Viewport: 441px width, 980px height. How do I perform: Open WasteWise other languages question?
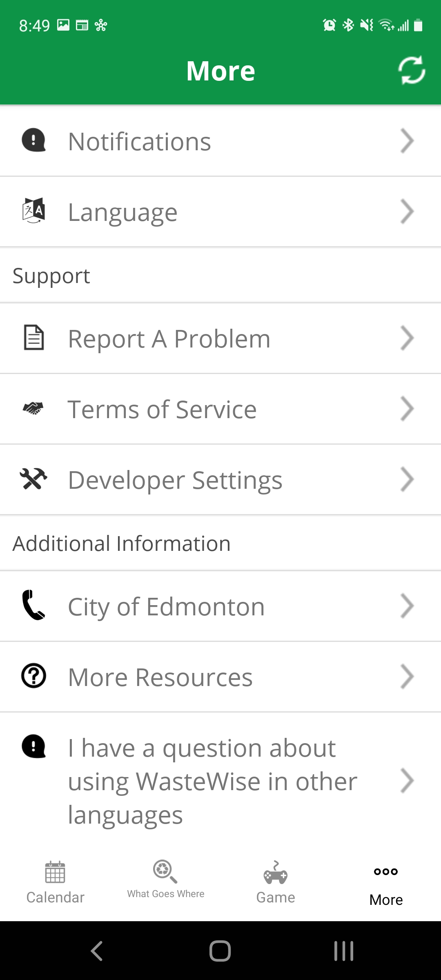click(212, 781)
